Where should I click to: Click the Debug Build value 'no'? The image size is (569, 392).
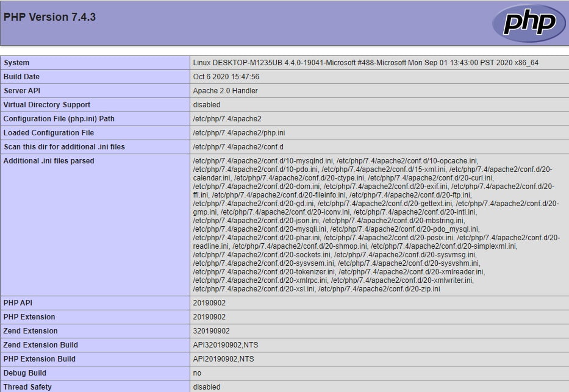[x=197, y=373]
